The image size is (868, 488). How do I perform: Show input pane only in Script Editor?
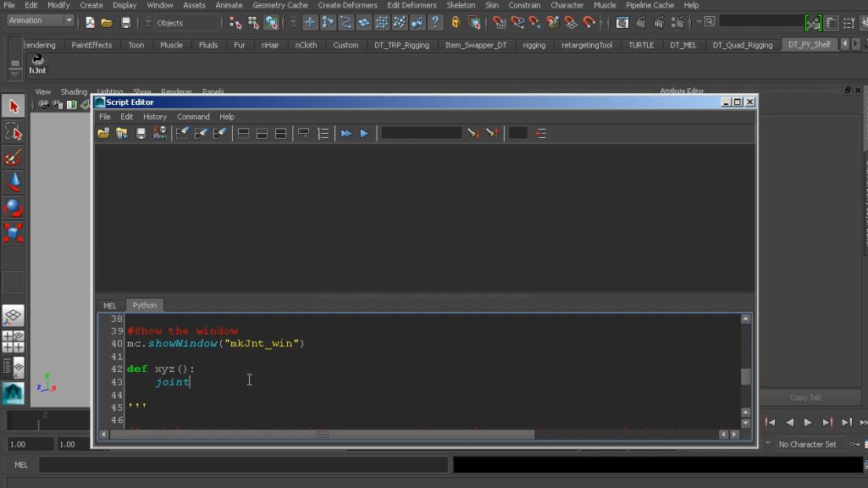[x=262, y=134]
